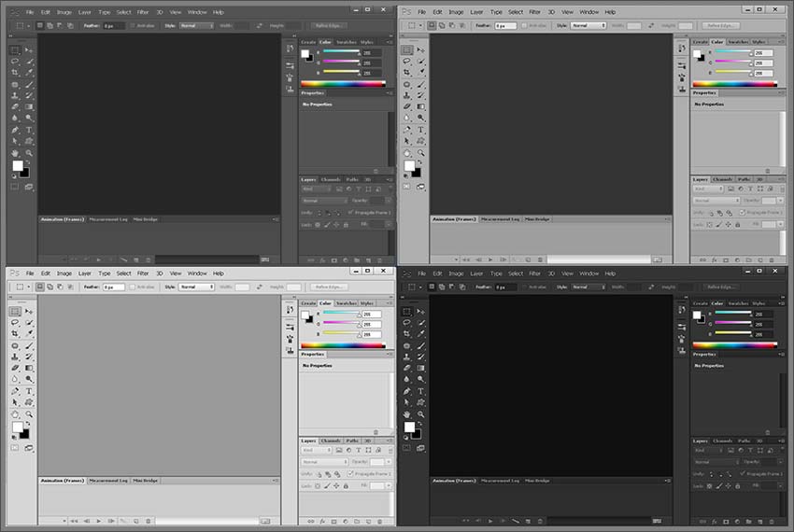Open Style dropdown in light-gray window
Viewport: 794px width, 532px height.
(x=196, y=287)
